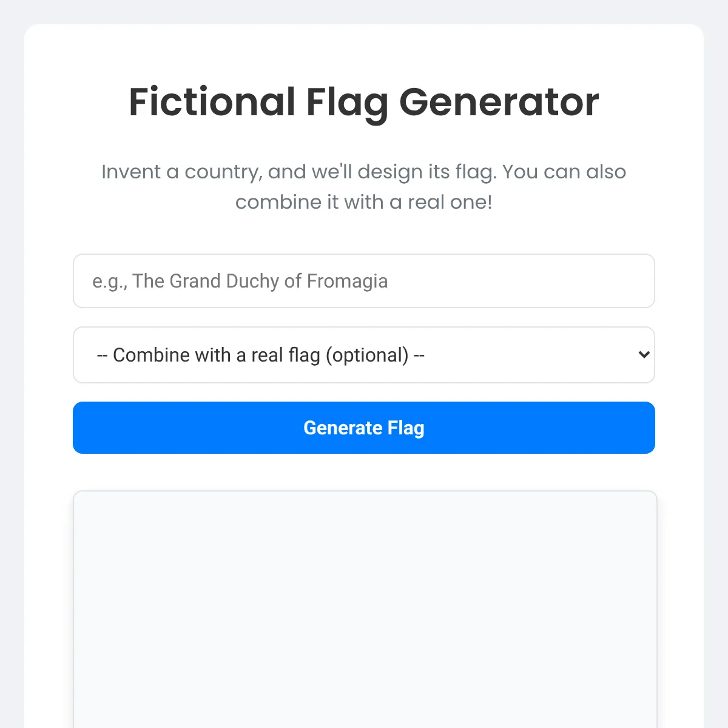This screenshot has height=728, width=728.
Task: Click the 'combine it with a real one!' text
Action: pos(364,202)
